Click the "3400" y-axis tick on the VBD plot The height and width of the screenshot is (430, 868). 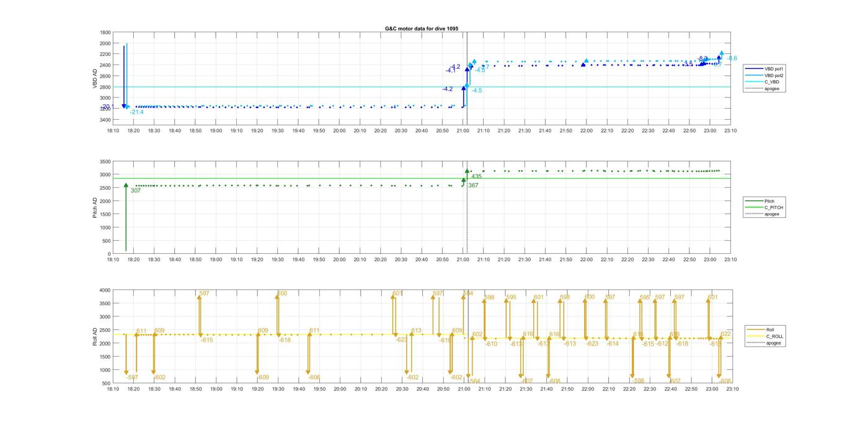[105, 119]
